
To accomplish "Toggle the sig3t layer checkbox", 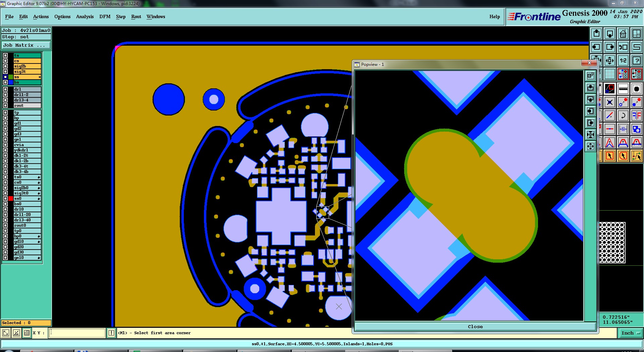I will coord(5,72).
